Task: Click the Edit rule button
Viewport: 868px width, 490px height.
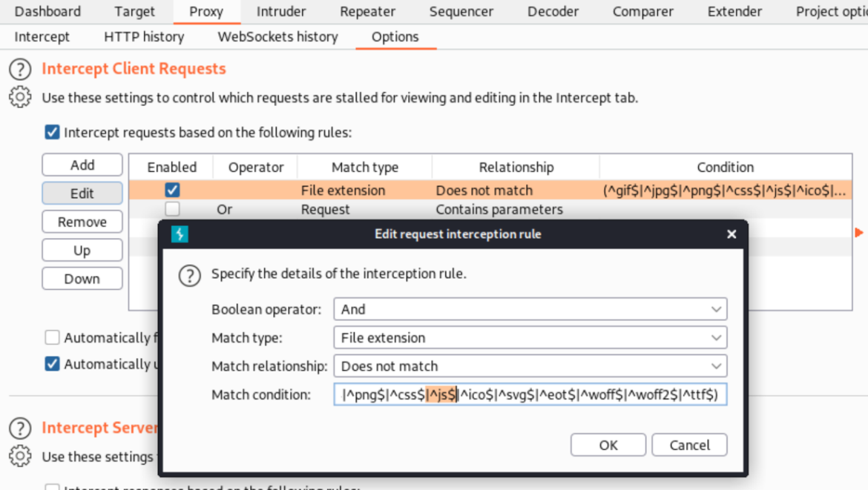Action: pyautogui.click(x=82, y=193)
